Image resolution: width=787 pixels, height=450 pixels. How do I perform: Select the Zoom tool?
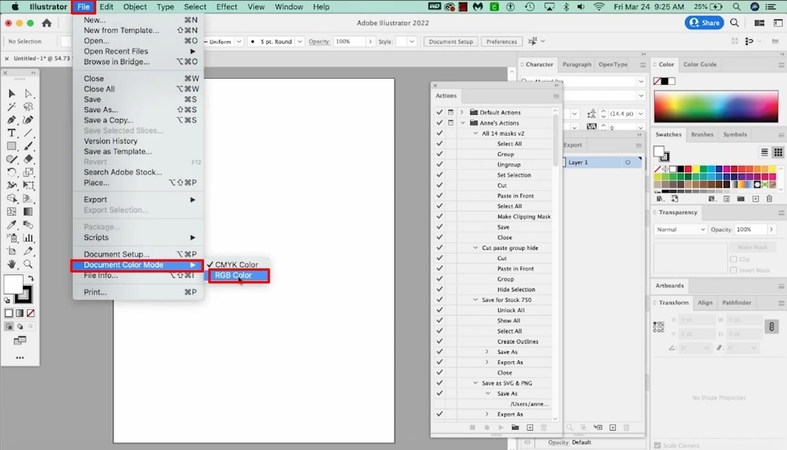point(28,264)
